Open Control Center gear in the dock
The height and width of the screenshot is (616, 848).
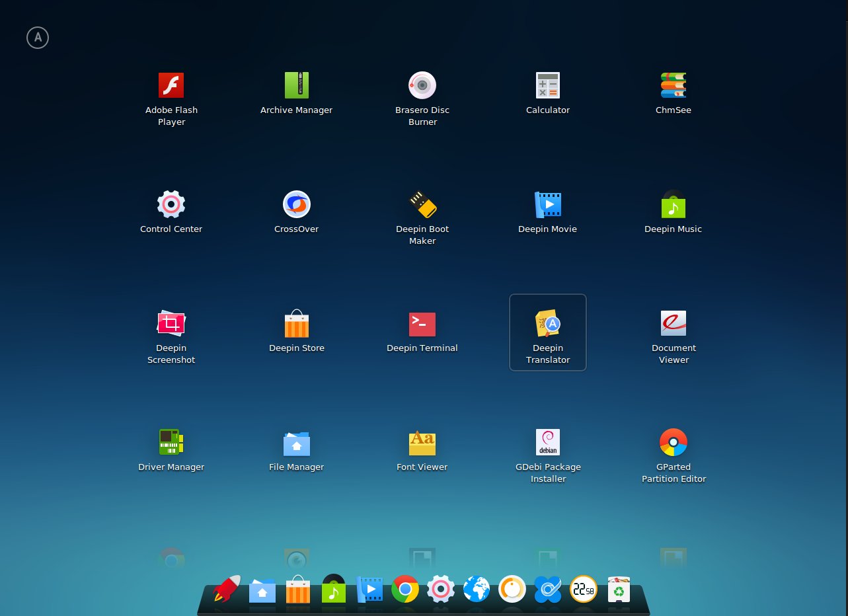(x=441, y=589)
